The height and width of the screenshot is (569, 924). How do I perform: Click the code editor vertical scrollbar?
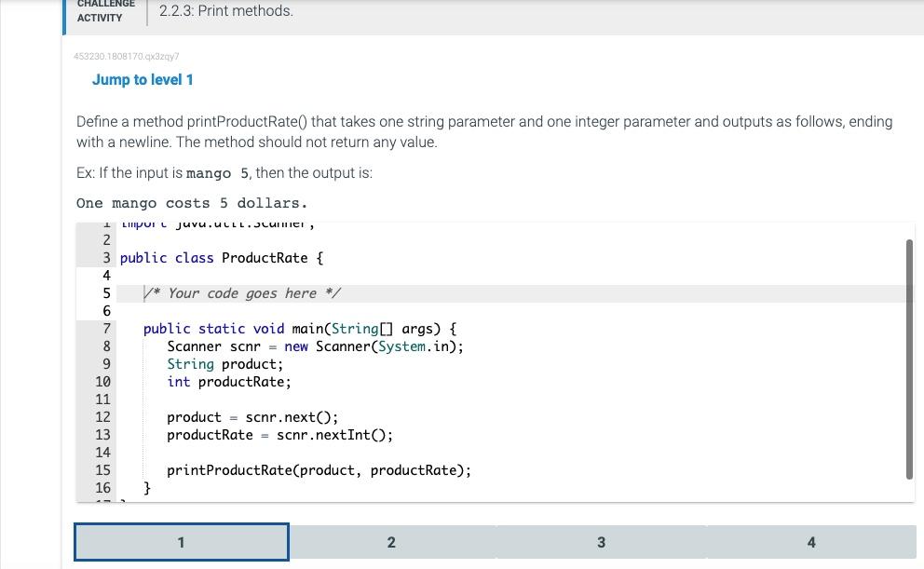909,359
